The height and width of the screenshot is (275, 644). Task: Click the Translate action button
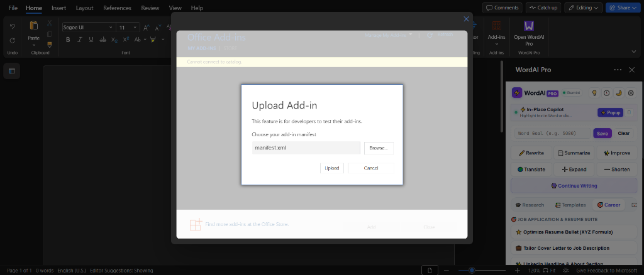pyautogui.click(x=531, y=170)
